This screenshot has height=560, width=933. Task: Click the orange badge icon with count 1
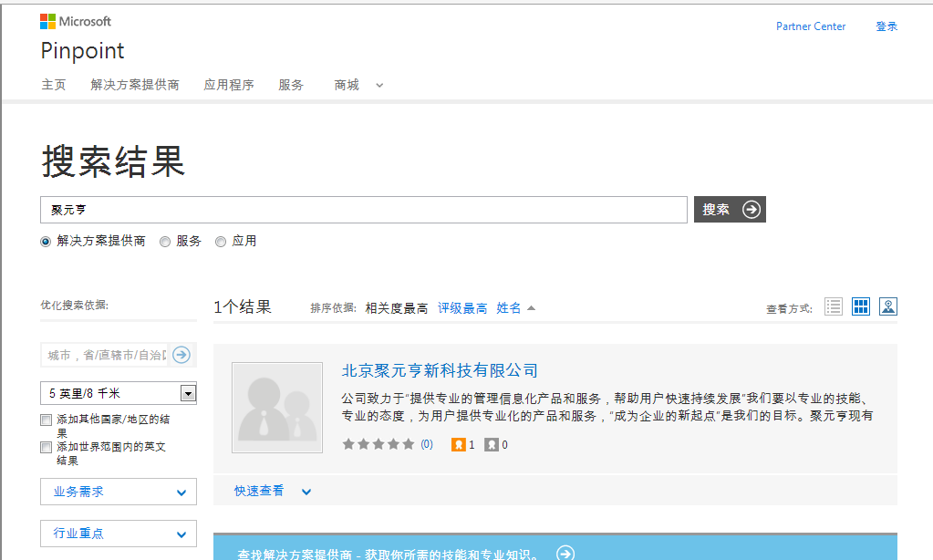(459, 445)
